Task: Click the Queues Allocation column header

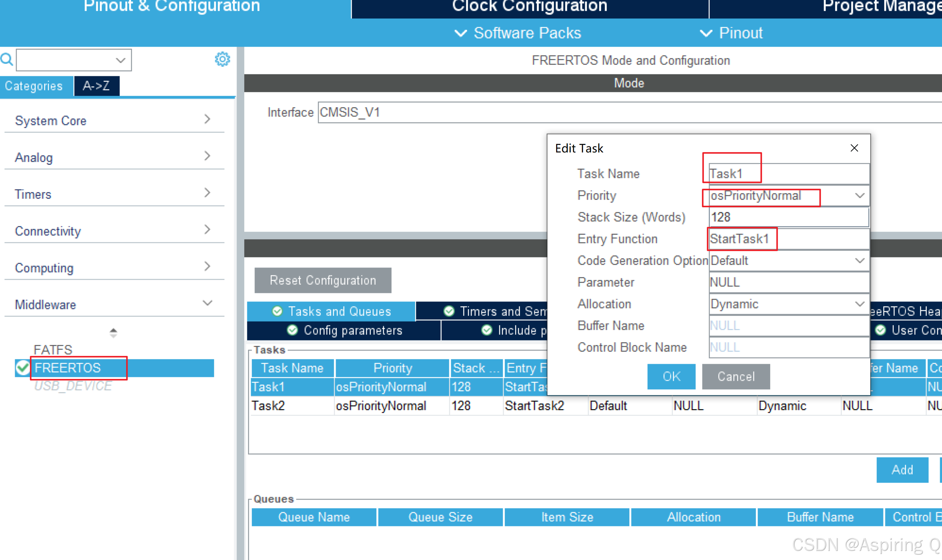Action: (x=694, y=517)
